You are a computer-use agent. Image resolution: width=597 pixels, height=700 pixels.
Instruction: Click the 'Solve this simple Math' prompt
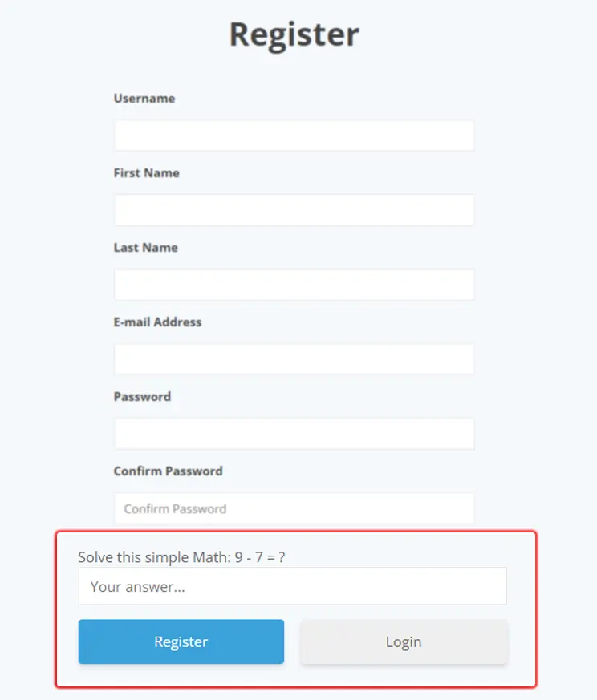tap(154, 557)
